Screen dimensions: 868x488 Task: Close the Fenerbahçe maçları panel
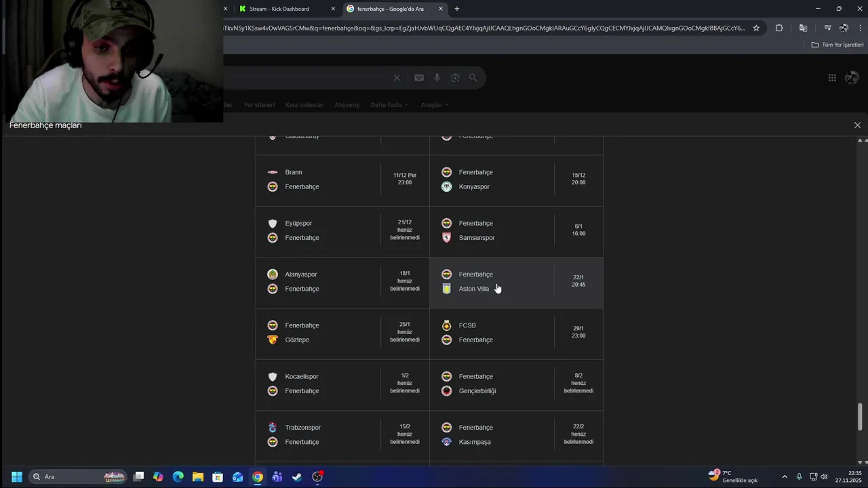click(857, 125)
